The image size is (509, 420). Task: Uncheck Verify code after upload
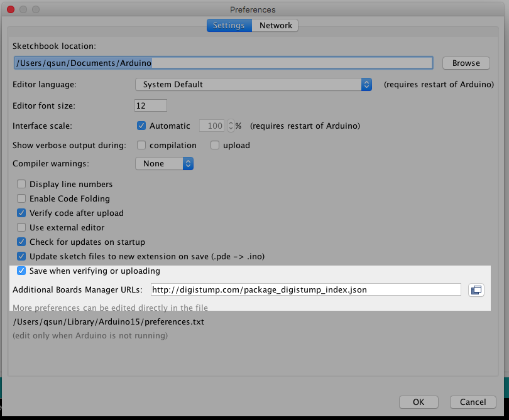(21, 213)
